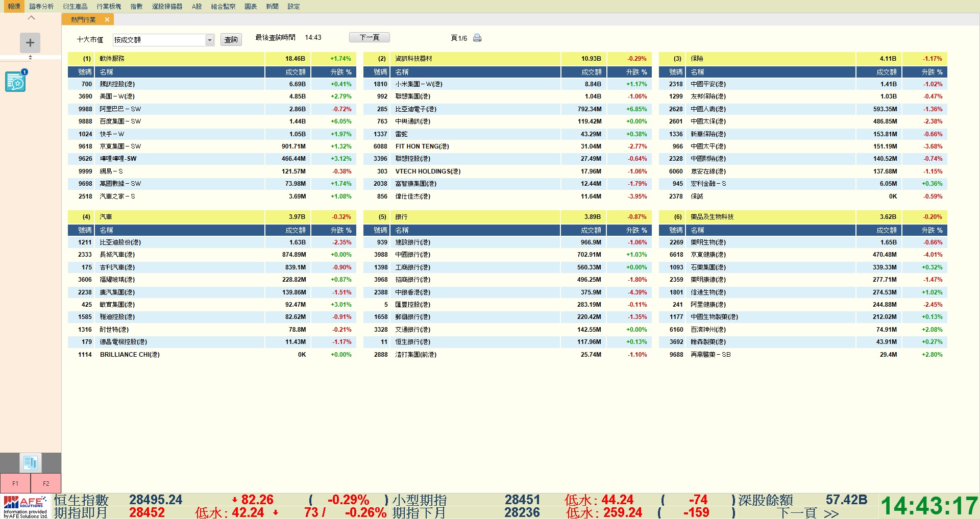The width and height of the screenshot is (980, 519).
Task: Click stock row 2628 中國人壽
Action: (803, 109)
